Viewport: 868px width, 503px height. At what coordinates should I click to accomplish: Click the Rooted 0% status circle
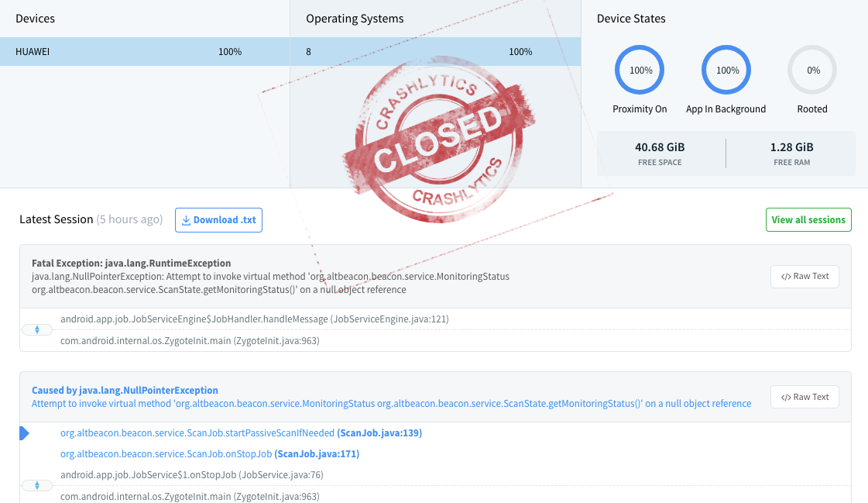[812, 70]
